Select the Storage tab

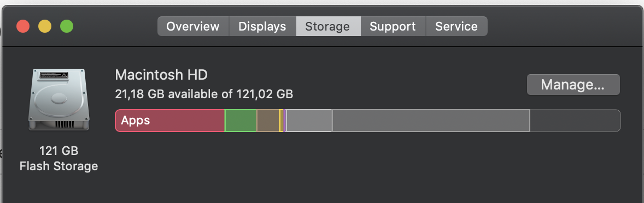(328, 26)
